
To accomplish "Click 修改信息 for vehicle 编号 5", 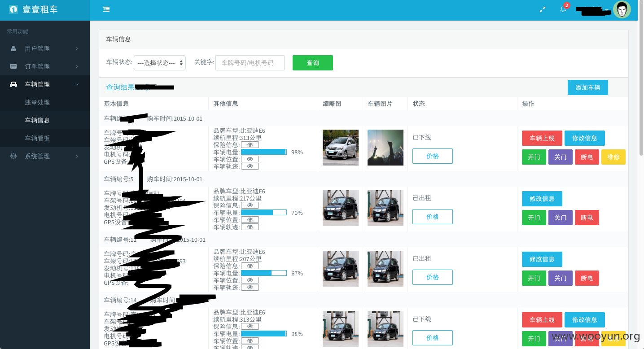I will [542, 199].
